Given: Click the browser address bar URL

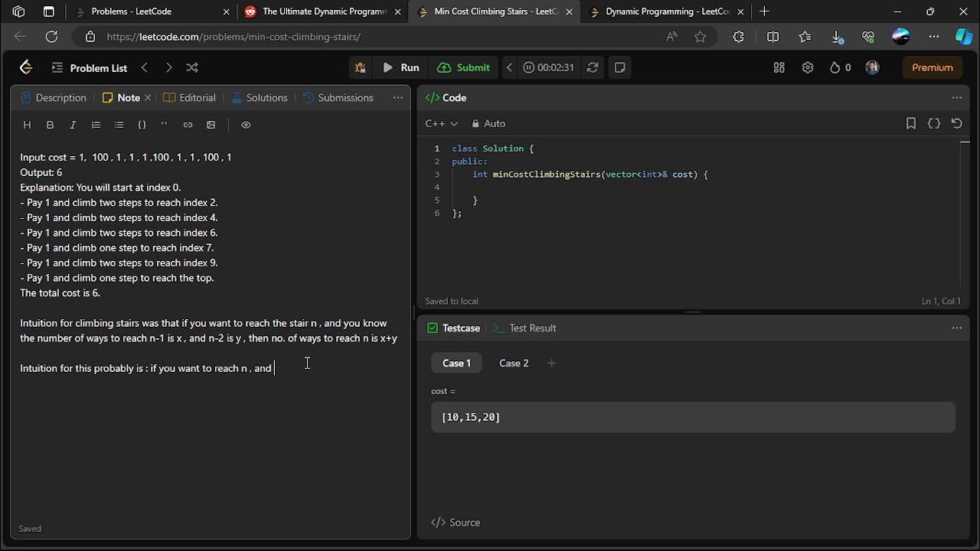Looking at the screenshot, I should pyautogui.click(x=234, y=37).
